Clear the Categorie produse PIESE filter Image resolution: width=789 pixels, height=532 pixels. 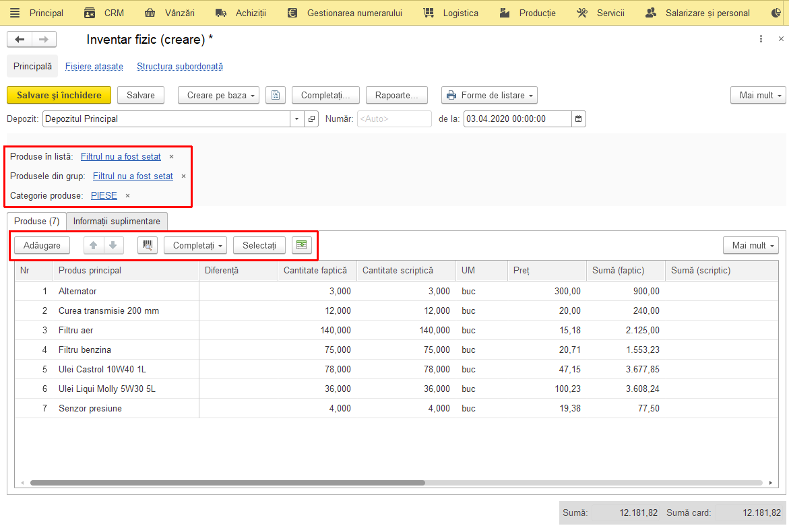click(128, 196)
